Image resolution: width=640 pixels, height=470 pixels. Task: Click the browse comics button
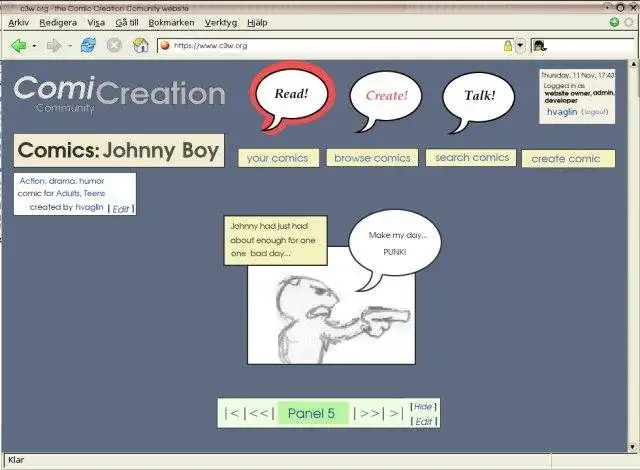pos(372,158)
